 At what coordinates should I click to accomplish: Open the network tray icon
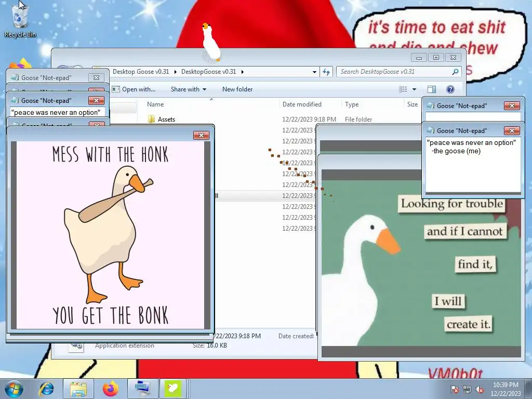point(467,390)
